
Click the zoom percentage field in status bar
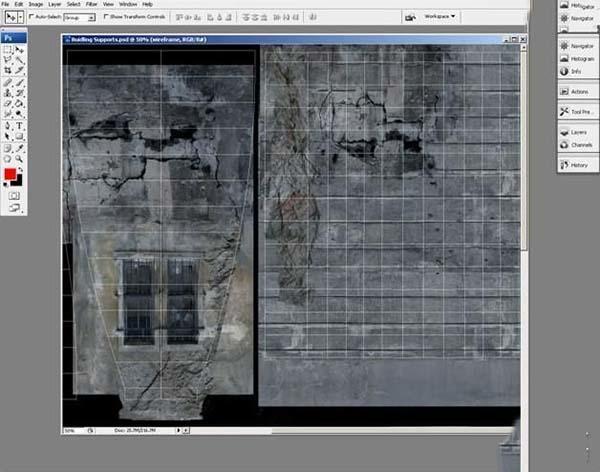[71, 431]
